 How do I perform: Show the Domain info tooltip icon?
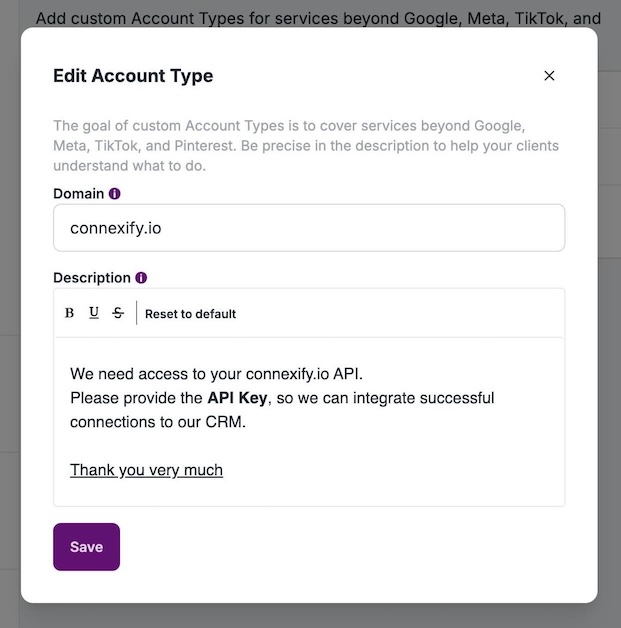coord(115,194)
